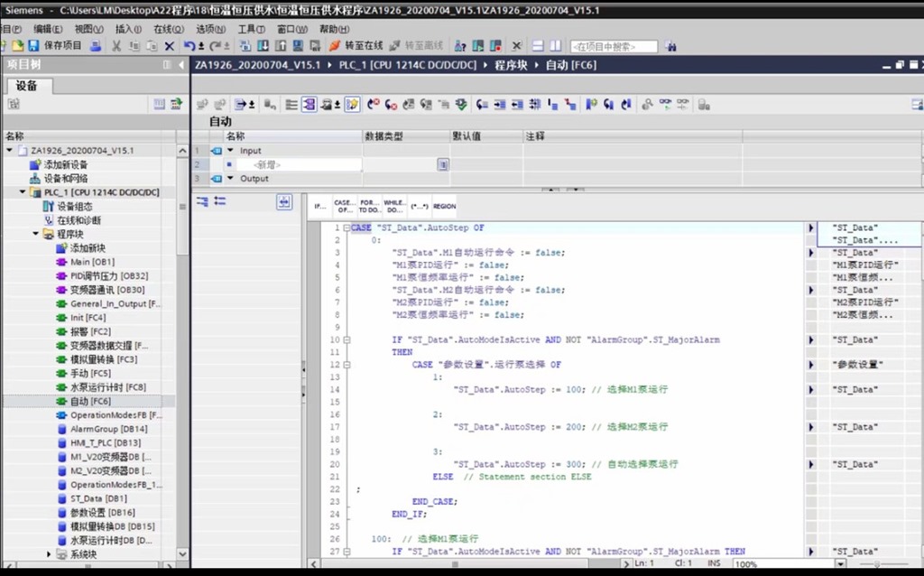
Task: Open the 插入(I) menu
Action: pos(128,29)
